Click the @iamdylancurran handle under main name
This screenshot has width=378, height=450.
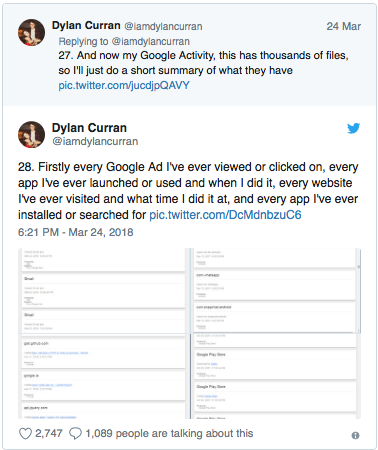click(95, 141)
